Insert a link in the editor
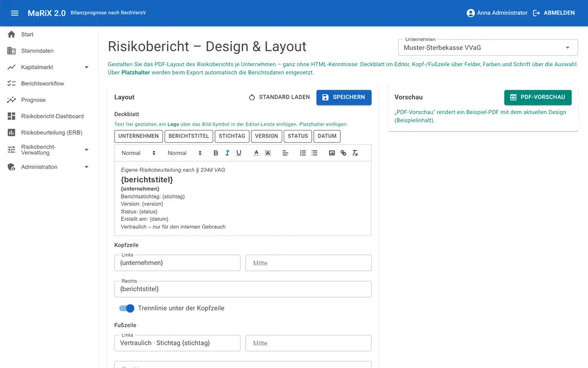The width and height of the screenshot is (588, 368). (x=343, y=153)
